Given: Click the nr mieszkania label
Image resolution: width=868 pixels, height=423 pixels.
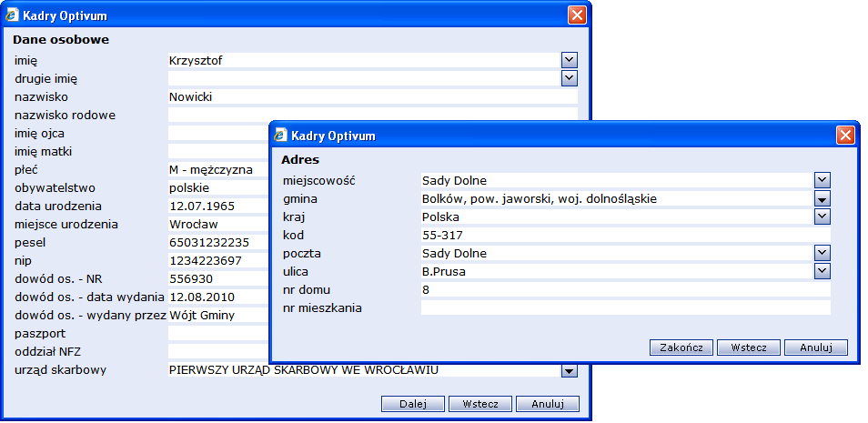Looking at the screenshot, I should (322, 307).
